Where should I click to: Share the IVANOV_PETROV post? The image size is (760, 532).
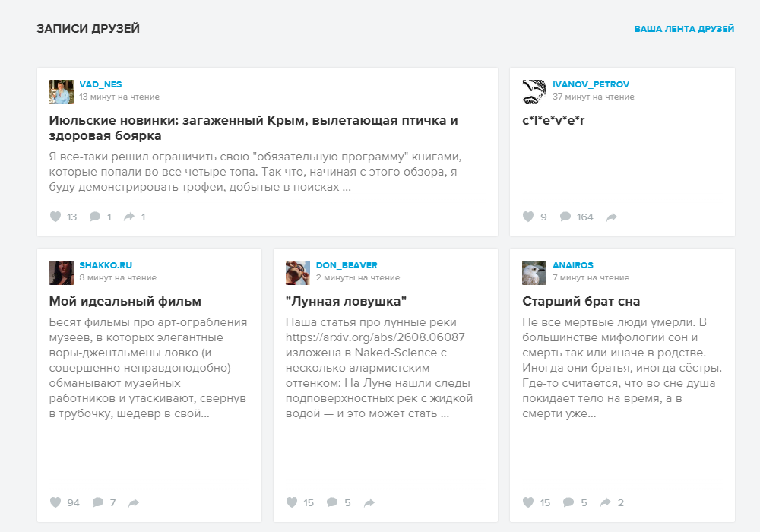[x=612, y=217]
